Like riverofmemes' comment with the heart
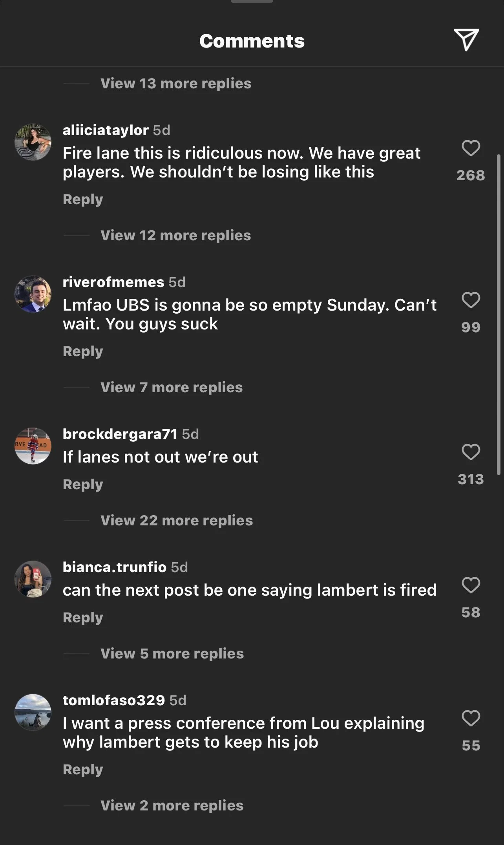 (x=471, y=300)
